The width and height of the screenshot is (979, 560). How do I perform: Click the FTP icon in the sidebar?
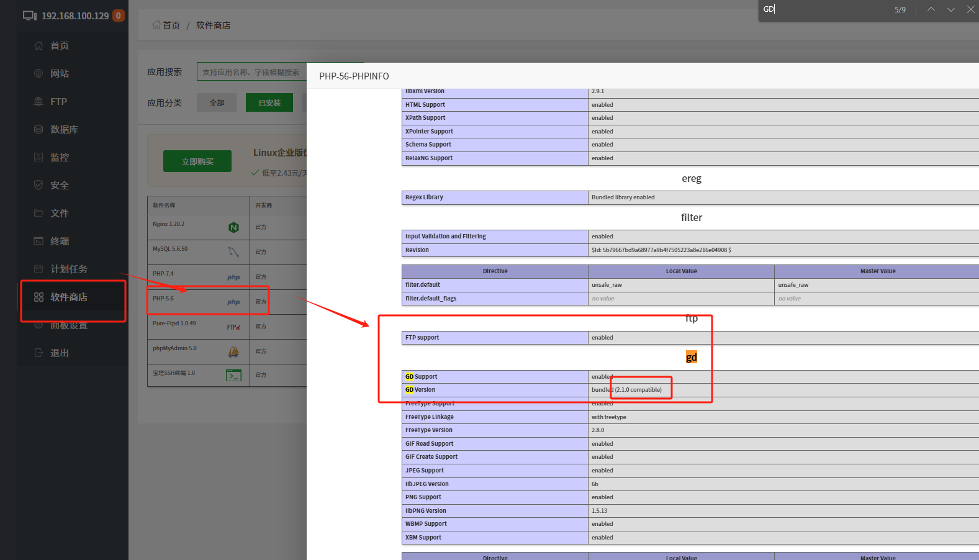coord(38,101)
